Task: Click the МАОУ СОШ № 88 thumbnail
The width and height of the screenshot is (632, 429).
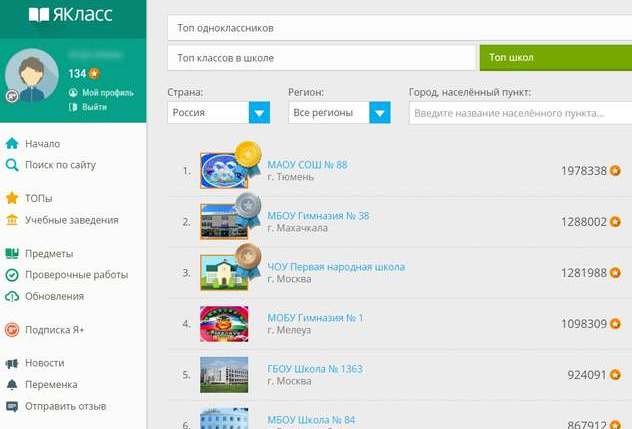Action: [x=224, y=171]
